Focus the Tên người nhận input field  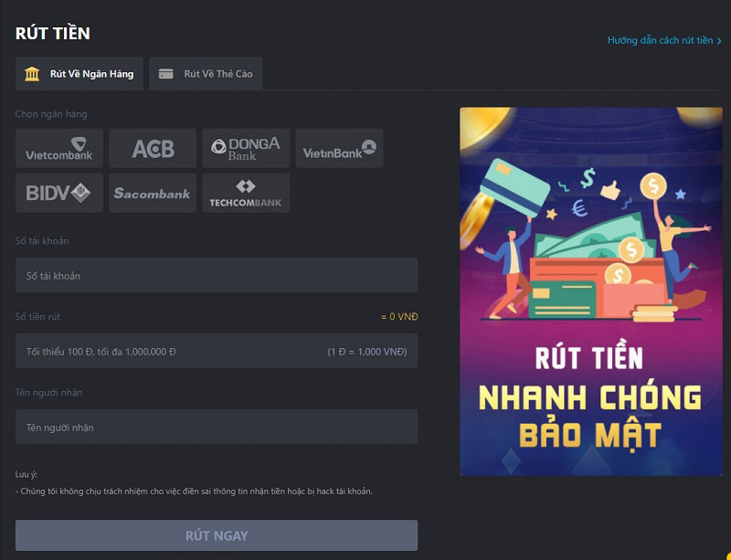217,428
